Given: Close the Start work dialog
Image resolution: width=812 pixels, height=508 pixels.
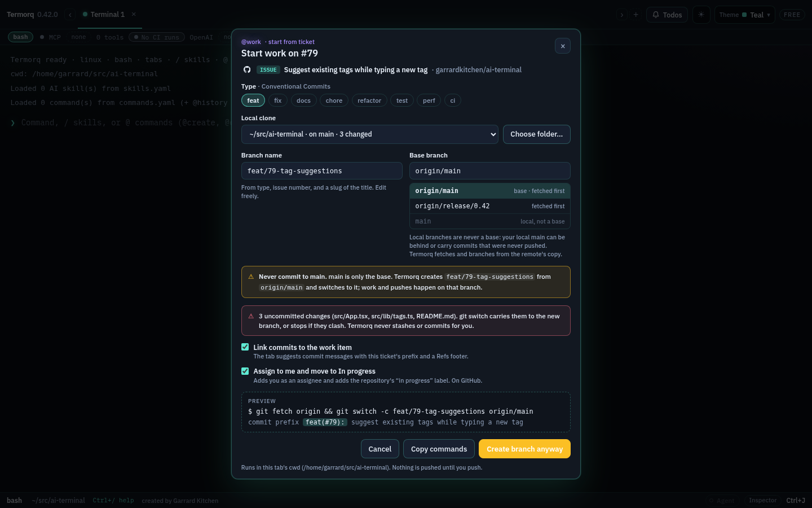Looking at the screenshot, I should 563,46.
